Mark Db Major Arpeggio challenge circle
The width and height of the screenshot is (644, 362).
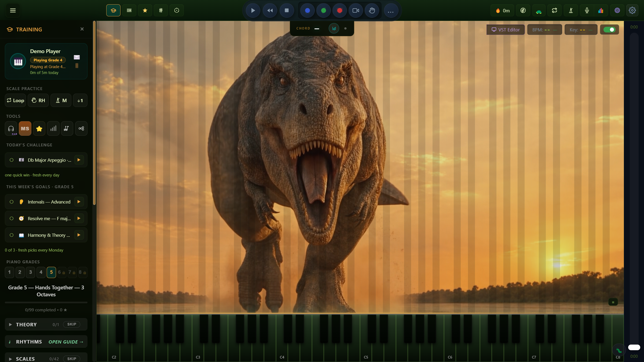coord(12,160)
